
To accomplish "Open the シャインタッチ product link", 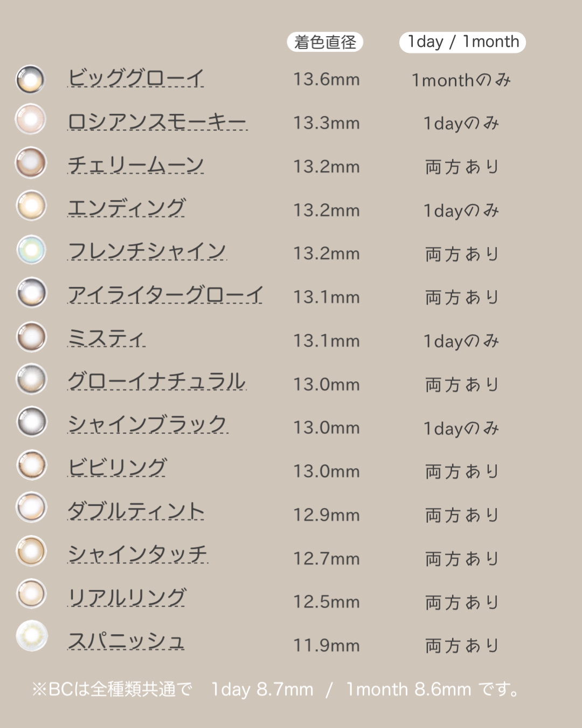I will coord(138,555).
